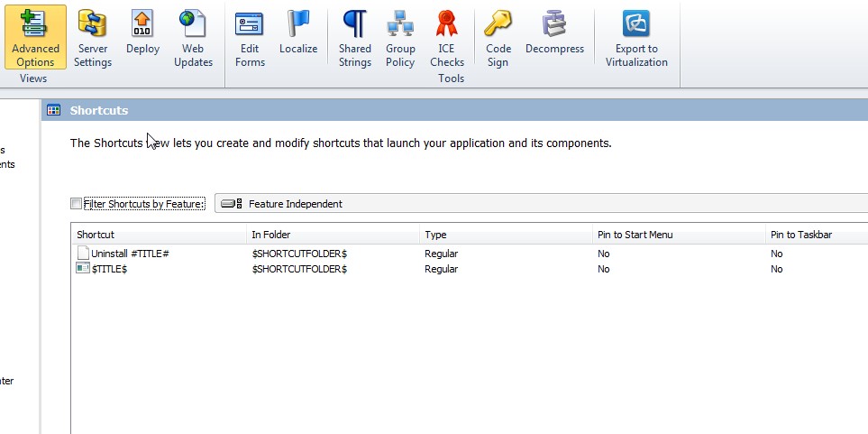
Task: Sort by the Shortcut column header
Action: coord(159,235)
